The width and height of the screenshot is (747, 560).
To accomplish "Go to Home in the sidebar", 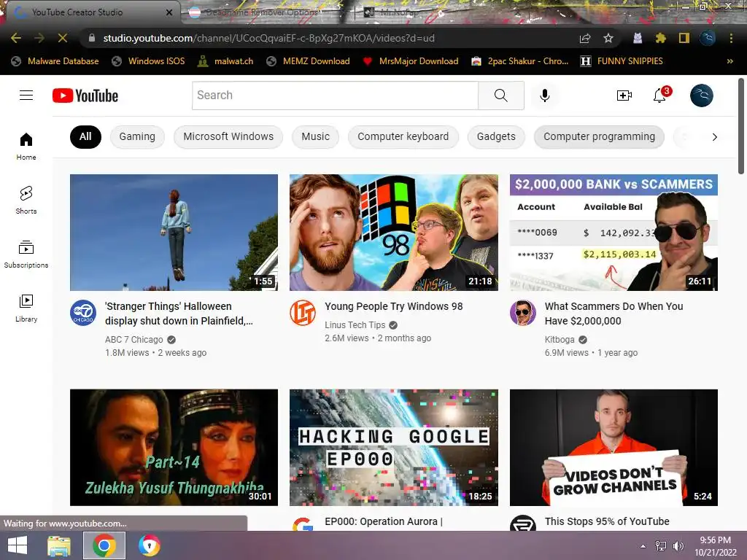I will (x=26, y=147).
